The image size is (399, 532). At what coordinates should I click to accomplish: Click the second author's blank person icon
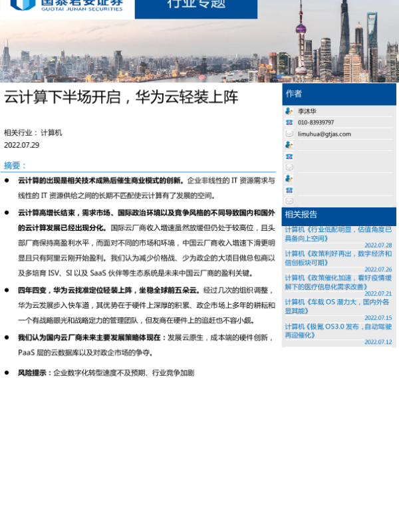point(289,145)
